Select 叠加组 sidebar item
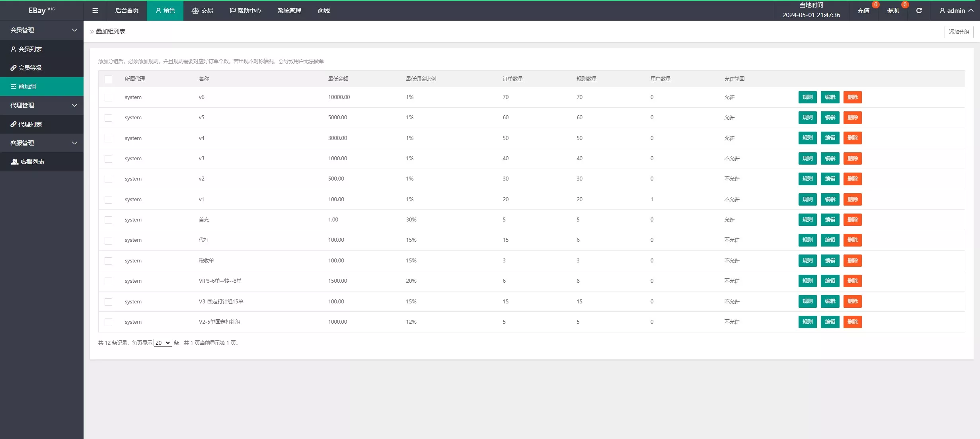Viewport: 980px width, 439px height. click(27, 86)
